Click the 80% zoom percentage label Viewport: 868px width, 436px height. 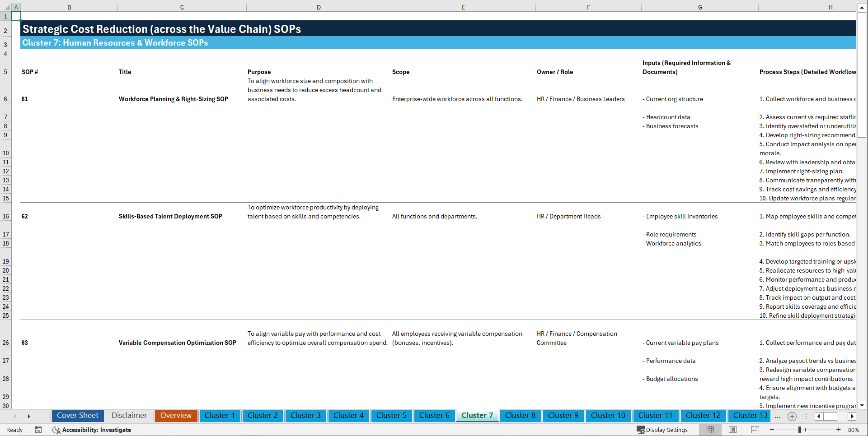[853, 430]
